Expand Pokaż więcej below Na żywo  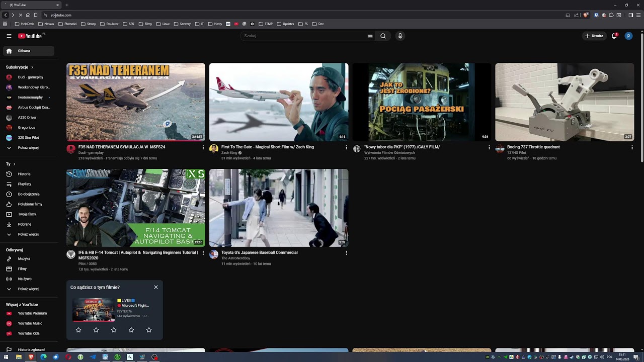[x=29, y=289]
